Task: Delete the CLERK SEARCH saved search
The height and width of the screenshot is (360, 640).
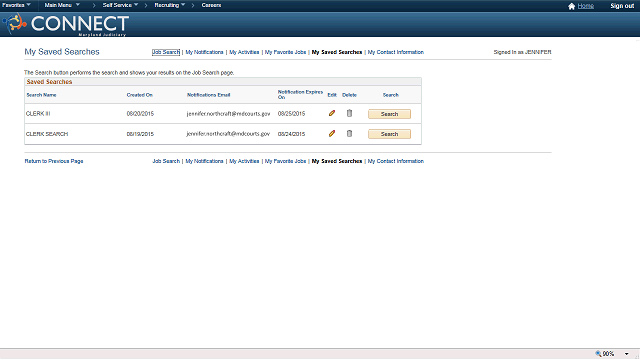Action: point(349,133)
